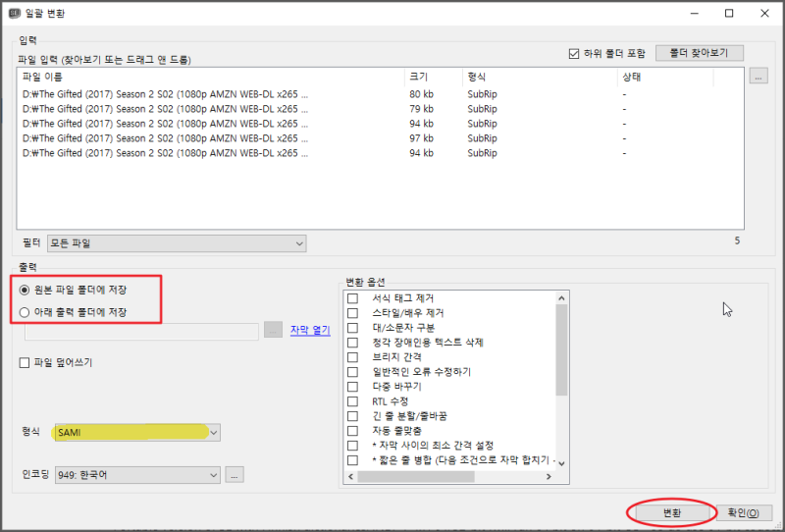
Task: Close the 일괄 변환 window
Action: coord(764,13)
